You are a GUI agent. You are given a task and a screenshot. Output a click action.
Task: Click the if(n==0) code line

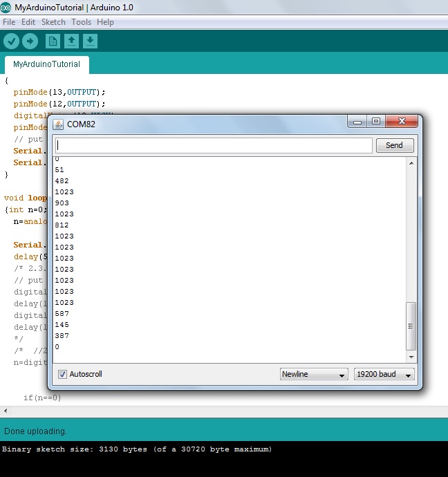(x=42, y=397)
